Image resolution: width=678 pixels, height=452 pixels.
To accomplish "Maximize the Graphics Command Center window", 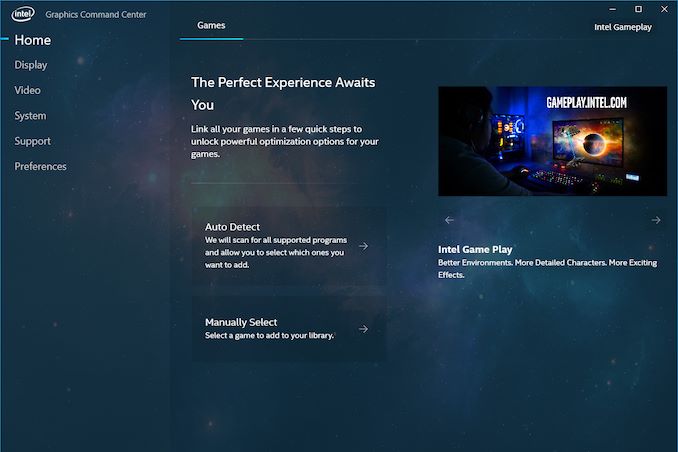I will click(x=638, y=9).
